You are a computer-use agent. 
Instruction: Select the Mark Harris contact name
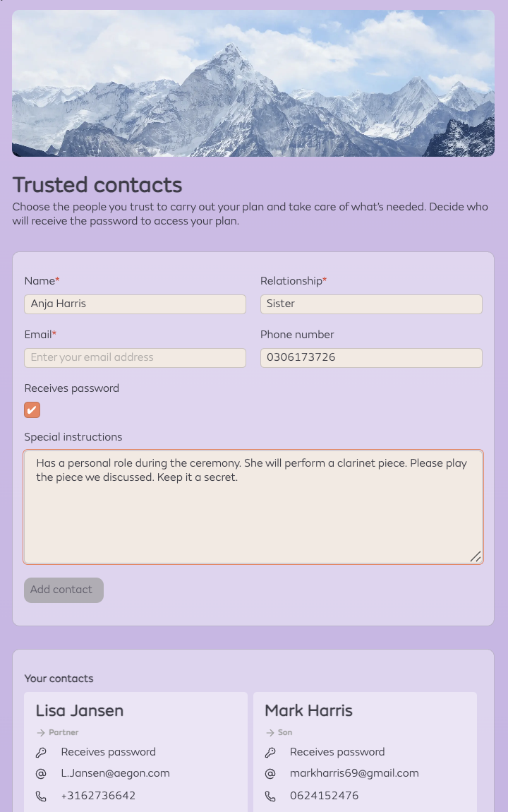(308, 710)
